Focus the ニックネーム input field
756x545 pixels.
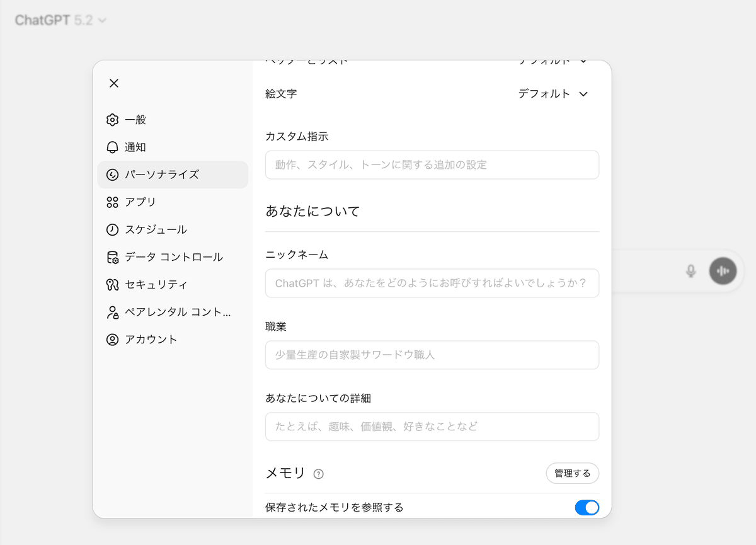tap(432, 284)
